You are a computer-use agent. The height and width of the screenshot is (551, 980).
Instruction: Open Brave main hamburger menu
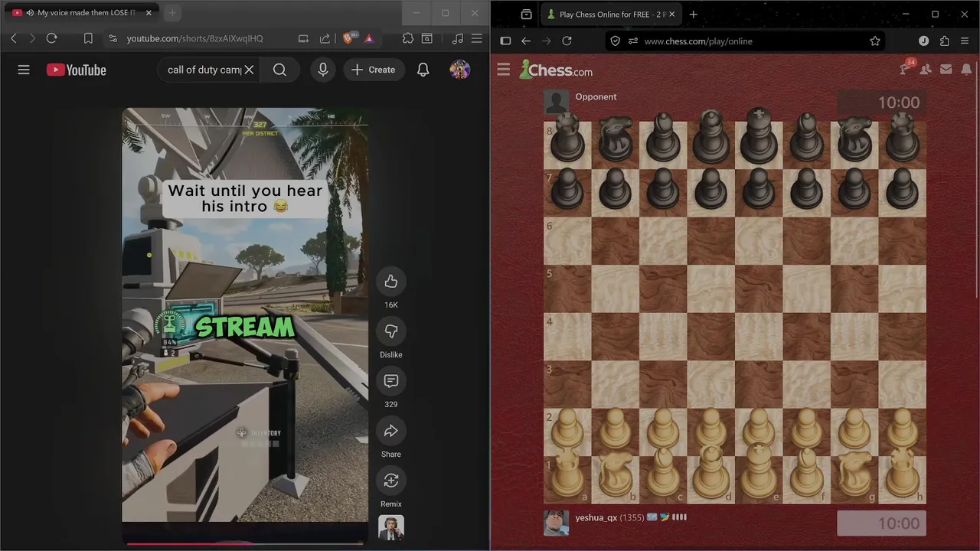(x=476, y=38)
